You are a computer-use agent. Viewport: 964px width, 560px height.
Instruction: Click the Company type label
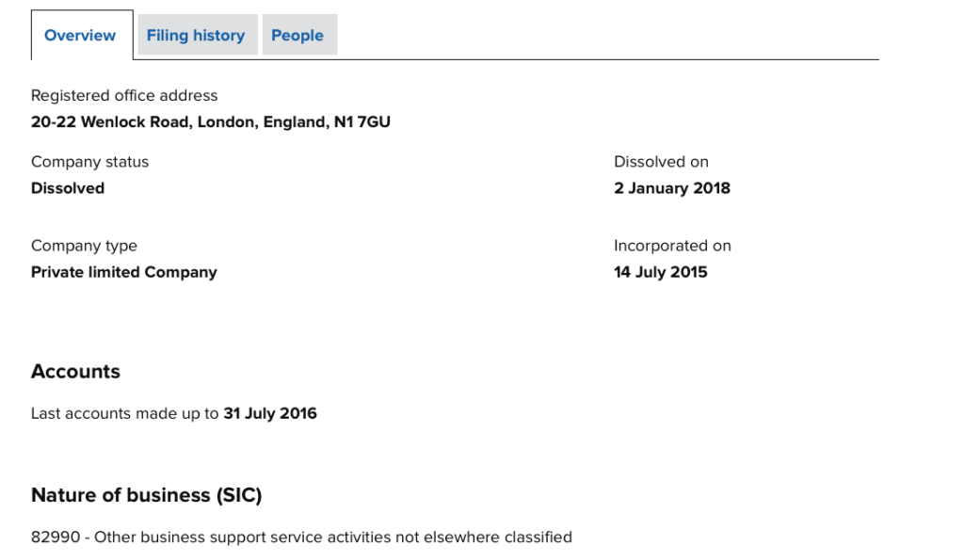click(84, 246)
